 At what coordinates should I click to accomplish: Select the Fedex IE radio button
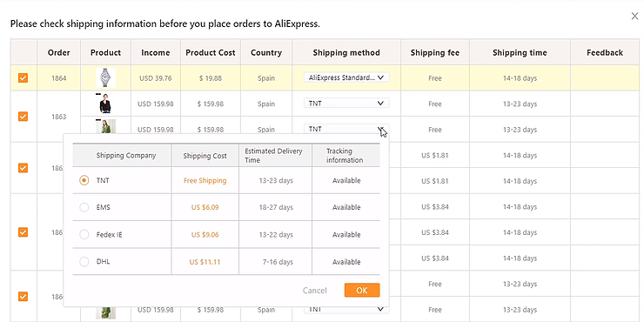click(84, 234)
